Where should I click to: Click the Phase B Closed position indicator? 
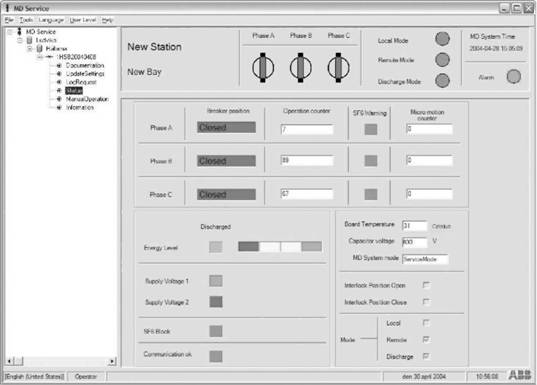click(226, 161)
